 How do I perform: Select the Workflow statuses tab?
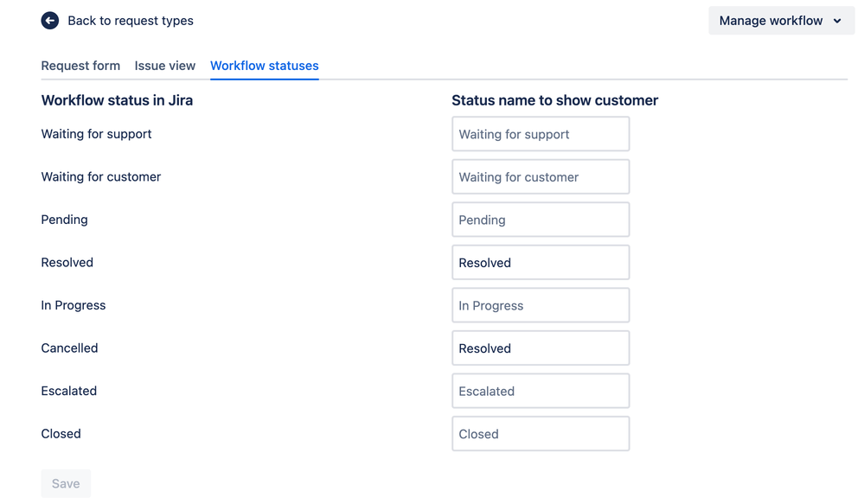click(x=265, y=66)
